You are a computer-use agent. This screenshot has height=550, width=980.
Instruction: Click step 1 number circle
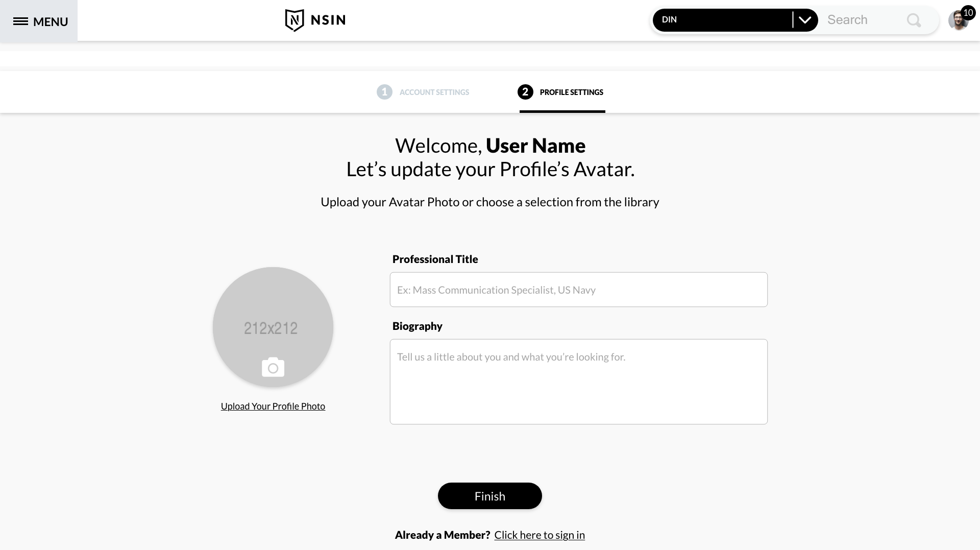384,92
